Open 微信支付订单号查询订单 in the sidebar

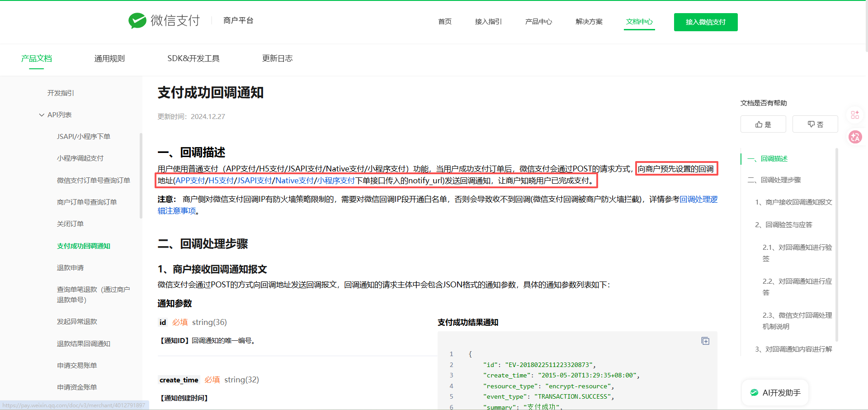[x=94, y=180]
